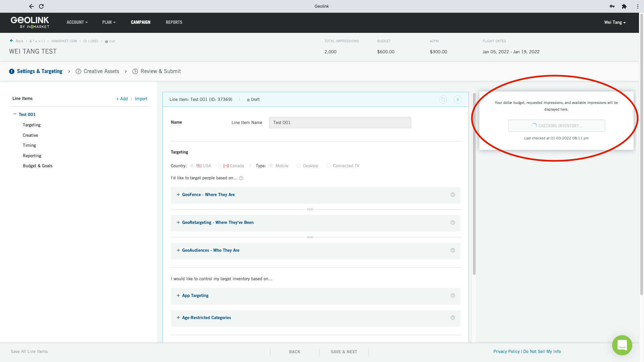Click Back breadcrumb link
This screenshot has height=362, width=644.
[x=19, y=41]
